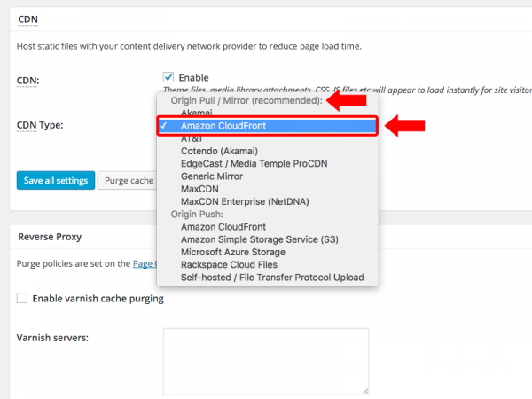This screenshot has width=532, height=399.
Task: Select Amazon CloudFront under Origin Push
Action: [x=268, y=227]
